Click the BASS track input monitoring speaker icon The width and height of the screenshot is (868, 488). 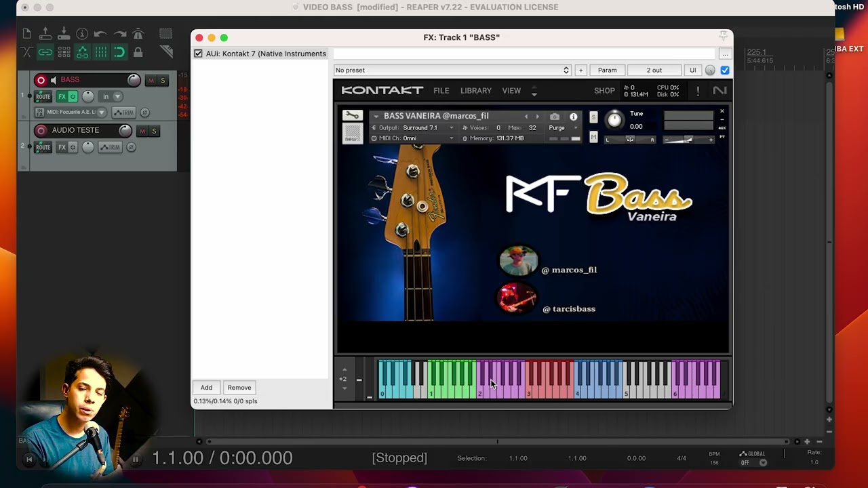click(x=54, y=80)
